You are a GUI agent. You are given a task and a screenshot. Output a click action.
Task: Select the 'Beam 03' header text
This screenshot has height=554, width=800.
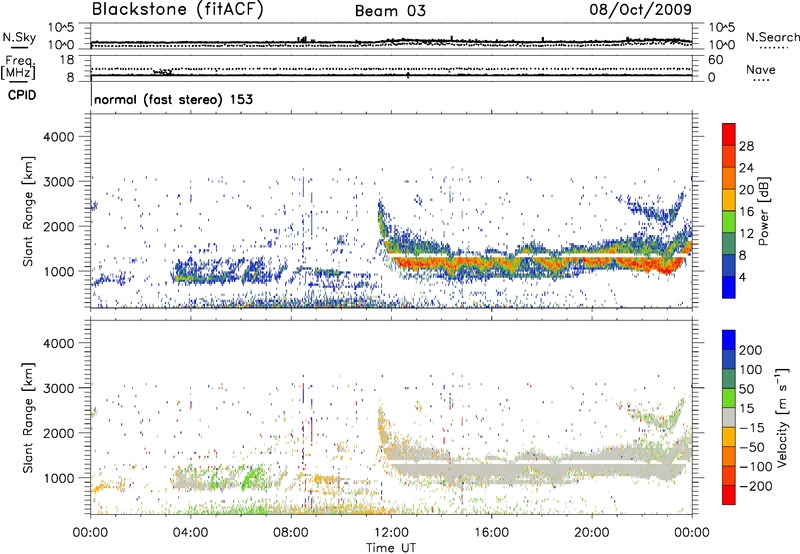[x=390, y=11]
